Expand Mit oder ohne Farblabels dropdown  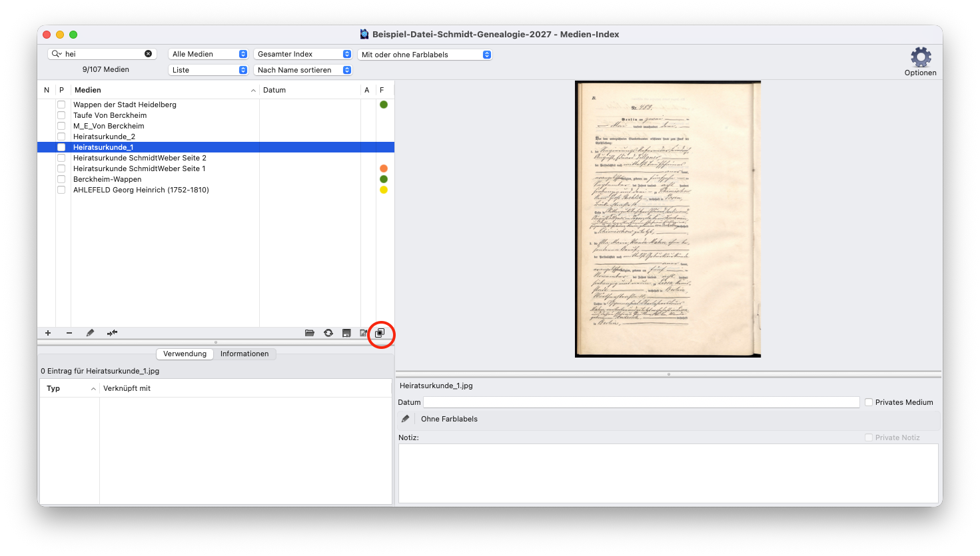point(425,55)
